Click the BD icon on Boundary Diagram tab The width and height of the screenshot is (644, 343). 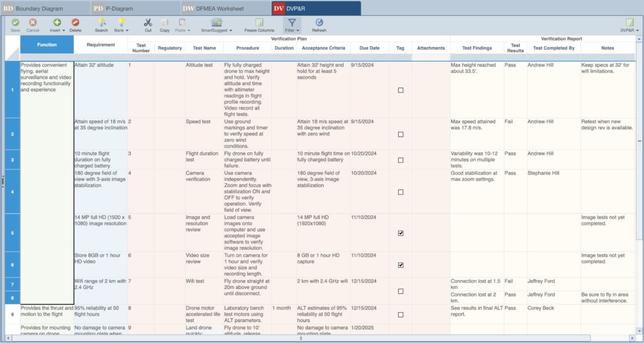coord(8,8)
